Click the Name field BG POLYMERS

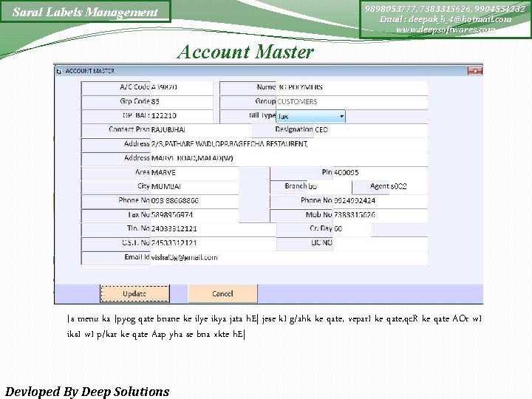click(x=352, y=87)
